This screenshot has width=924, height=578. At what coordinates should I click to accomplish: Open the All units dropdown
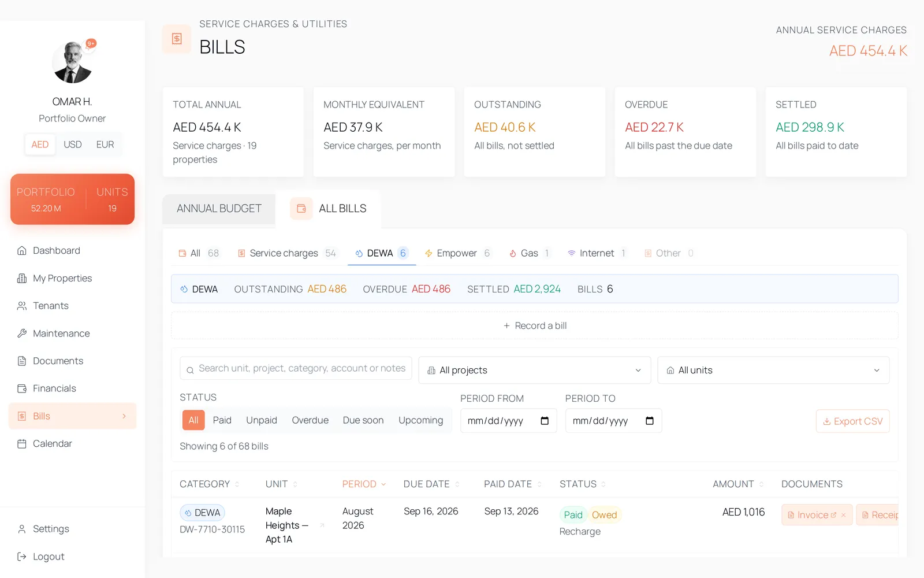tap(773, 370)
